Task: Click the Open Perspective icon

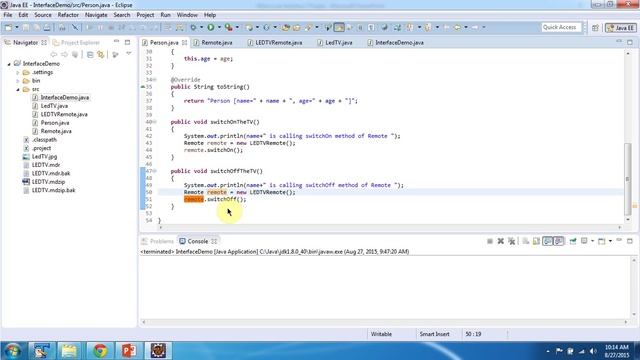Action: pos(595,28)
